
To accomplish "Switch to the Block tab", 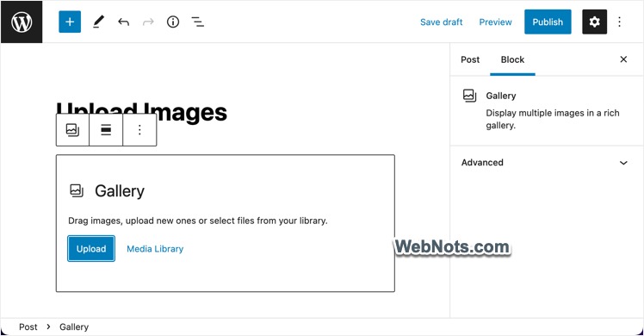I will 512,59.
